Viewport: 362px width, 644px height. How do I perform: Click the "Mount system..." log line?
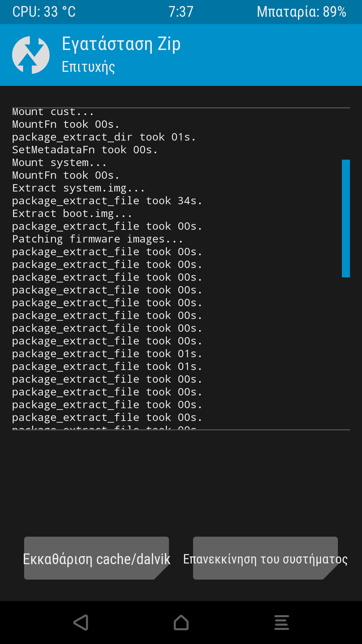point(59,163)
